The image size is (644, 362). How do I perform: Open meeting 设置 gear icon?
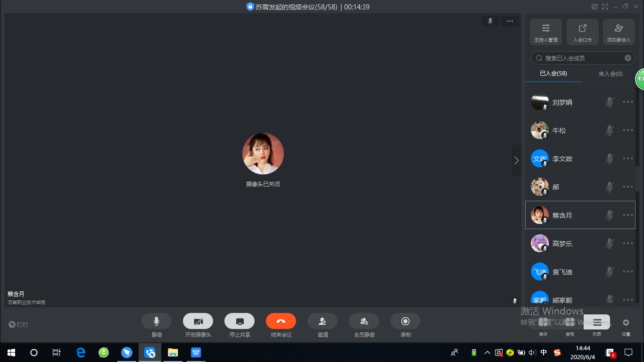[x=626, y=323]
